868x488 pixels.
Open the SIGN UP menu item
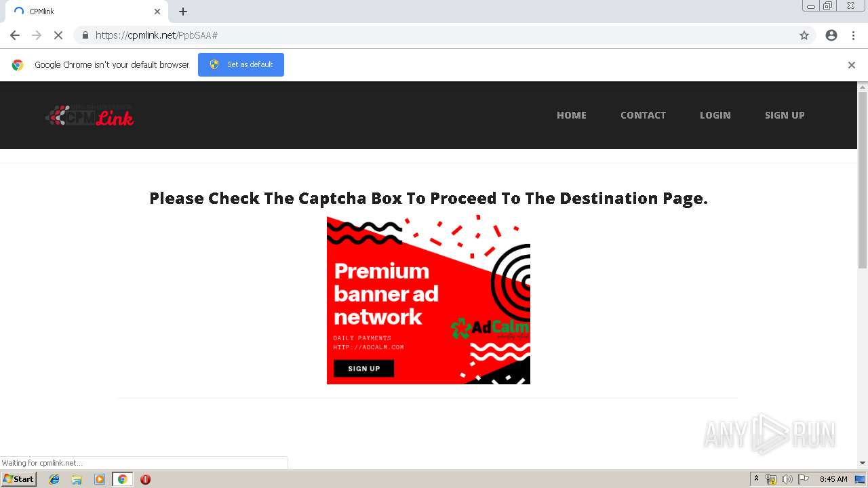(x=785, y=115)
